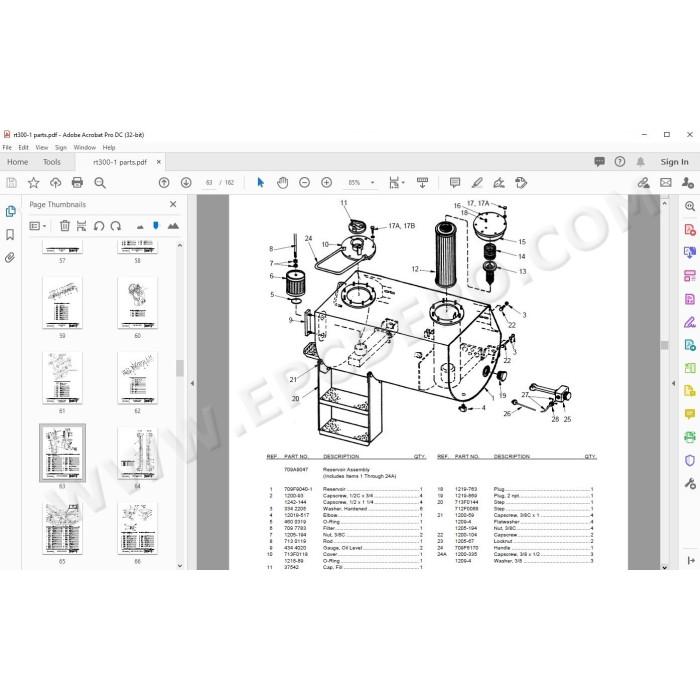The height and width of the screenshot is (700, 700).
Task: Open the Window menu
Action: click(84, 147)
